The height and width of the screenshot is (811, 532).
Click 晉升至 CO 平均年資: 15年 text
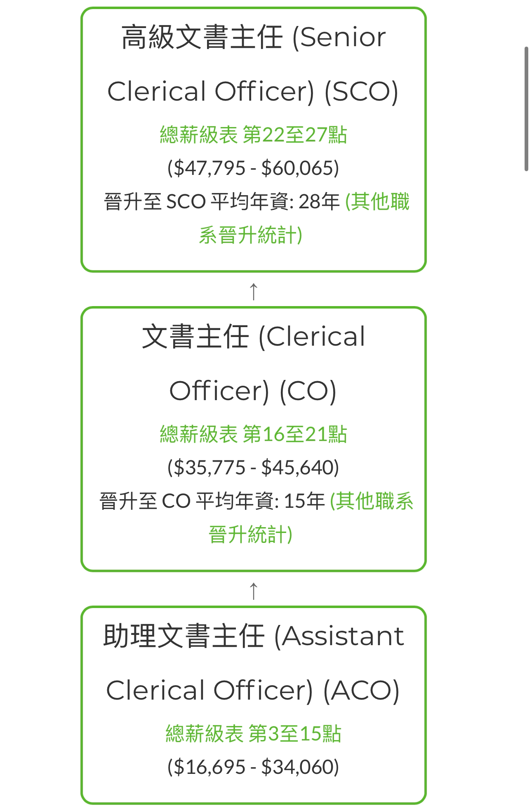[x=212, y=501]
